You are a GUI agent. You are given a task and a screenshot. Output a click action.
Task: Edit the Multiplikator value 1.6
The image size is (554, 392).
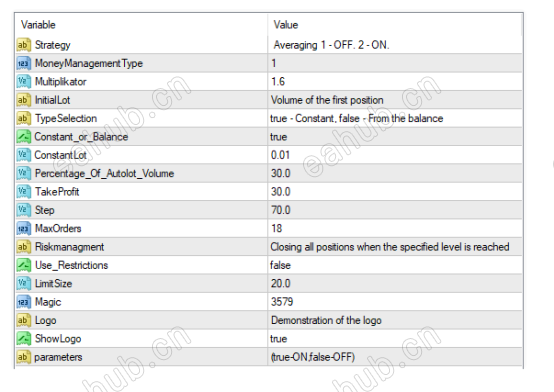tap(395, 82)
